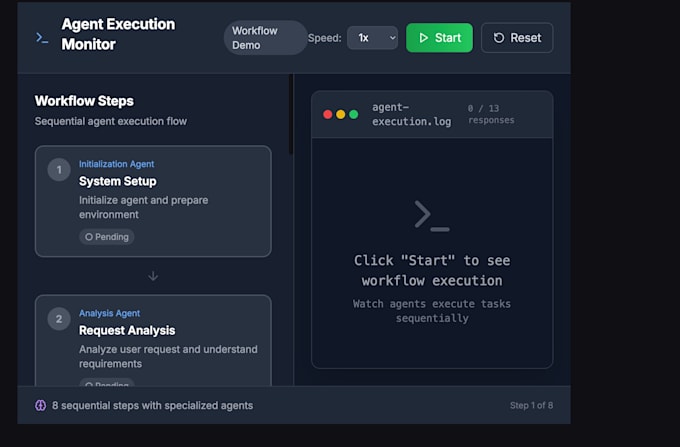Image resolution: width=680 pixels, height=447 pixels.
Task: Click the 'Speed:' label
Action: coord(325,38)
